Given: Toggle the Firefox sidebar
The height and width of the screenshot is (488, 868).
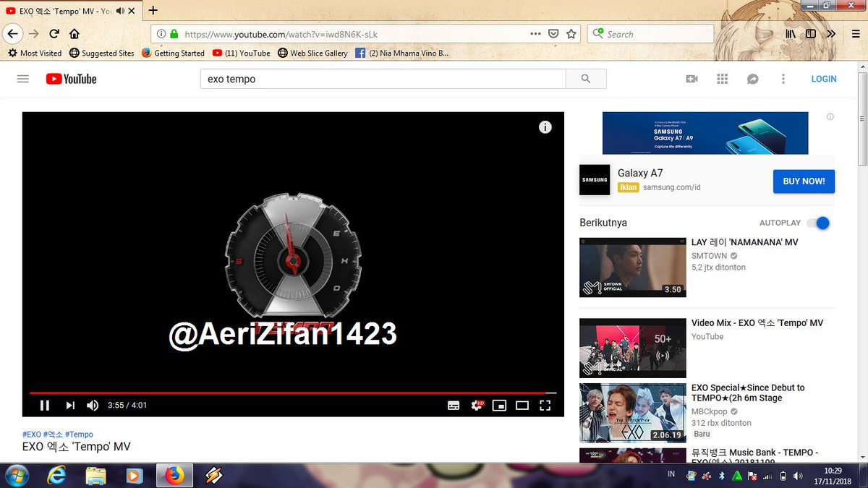Looking at the screenshot, I should 811,34.
